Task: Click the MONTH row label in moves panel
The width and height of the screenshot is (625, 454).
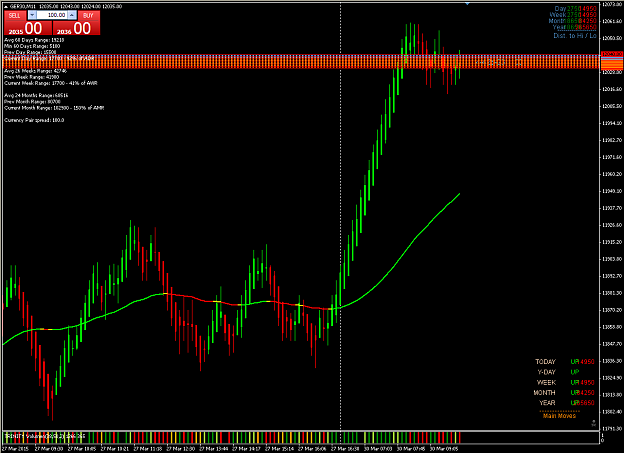Action: (544, 393)
